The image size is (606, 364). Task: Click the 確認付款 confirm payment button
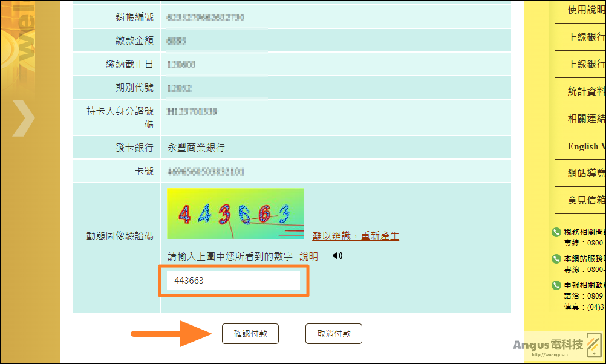click(x=250, y=334)
